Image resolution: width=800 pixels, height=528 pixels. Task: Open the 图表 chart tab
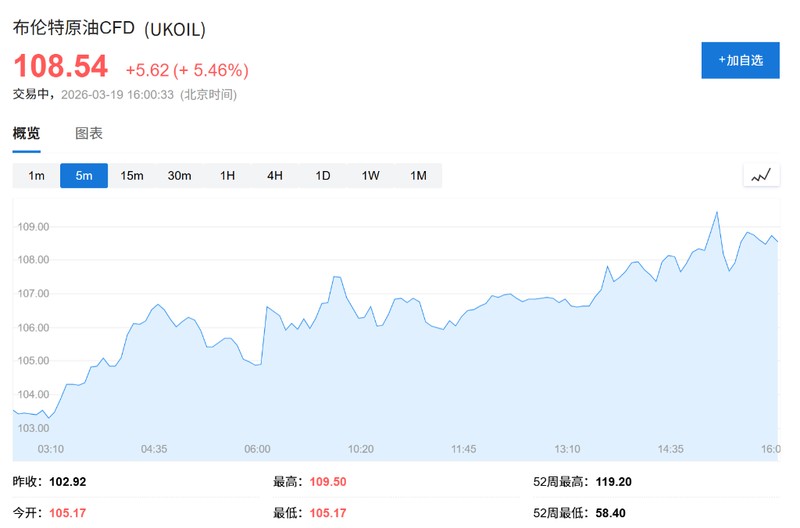[89, 134]
